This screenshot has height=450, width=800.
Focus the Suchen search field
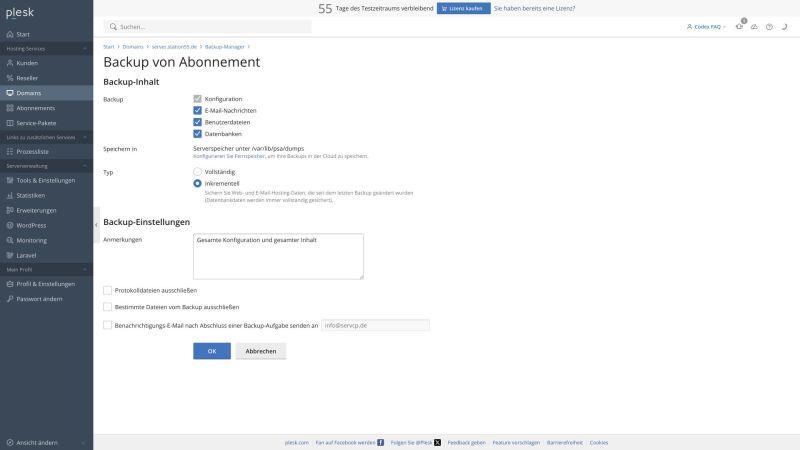tap(208, 27)
